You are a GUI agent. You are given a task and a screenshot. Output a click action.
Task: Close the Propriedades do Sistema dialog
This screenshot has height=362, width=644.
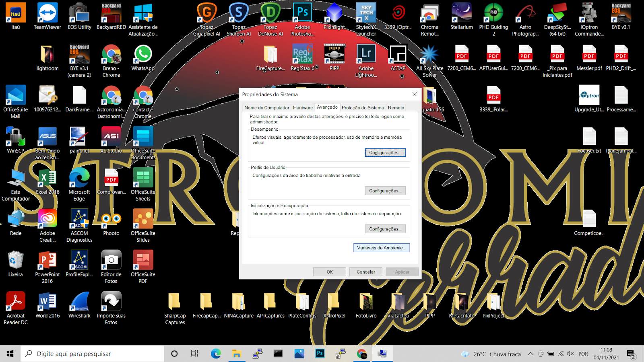click(x=415, y=94)
